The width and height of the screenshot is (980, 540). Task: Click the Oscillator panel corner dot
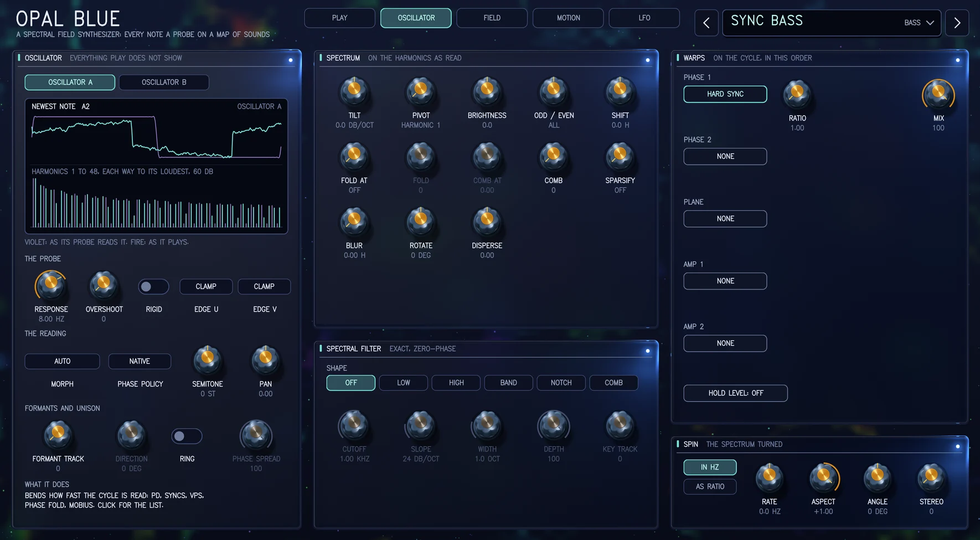[x=290, y=60]
